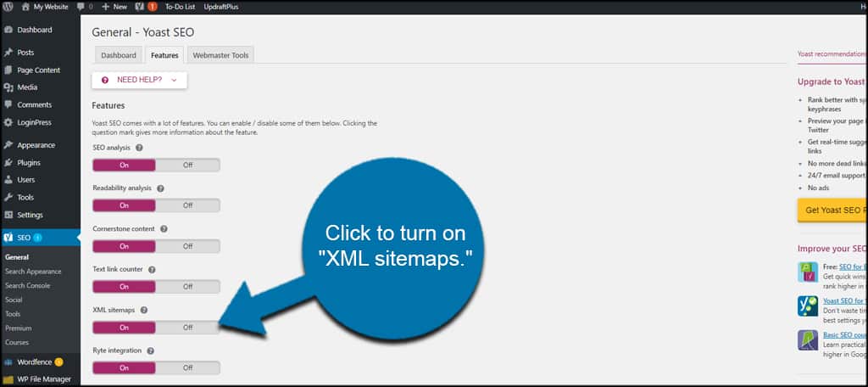Open the comments bubble in admin bar
The image size is (868, 387).
click(81, 7)
